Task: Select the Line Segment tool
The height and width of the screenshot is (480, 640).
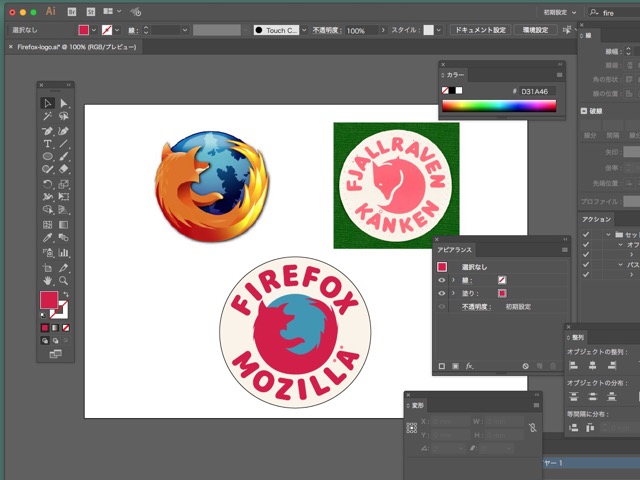Action: tap(63, 144)
